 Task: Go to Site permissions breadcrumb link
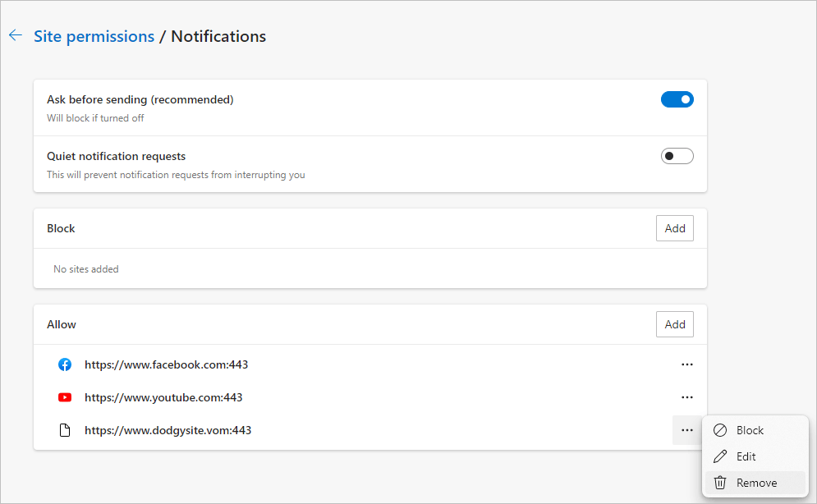click(94, 36)
